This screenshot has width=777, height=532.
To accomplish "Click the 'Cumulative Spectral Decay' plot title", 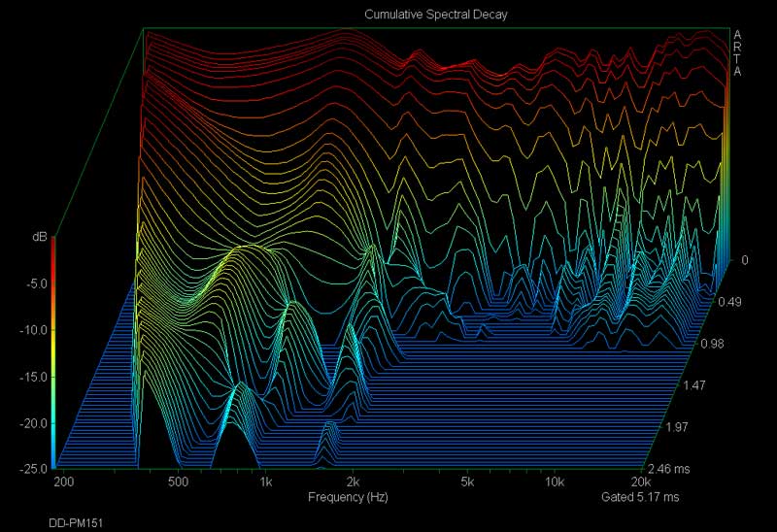I will click(436, 15).
